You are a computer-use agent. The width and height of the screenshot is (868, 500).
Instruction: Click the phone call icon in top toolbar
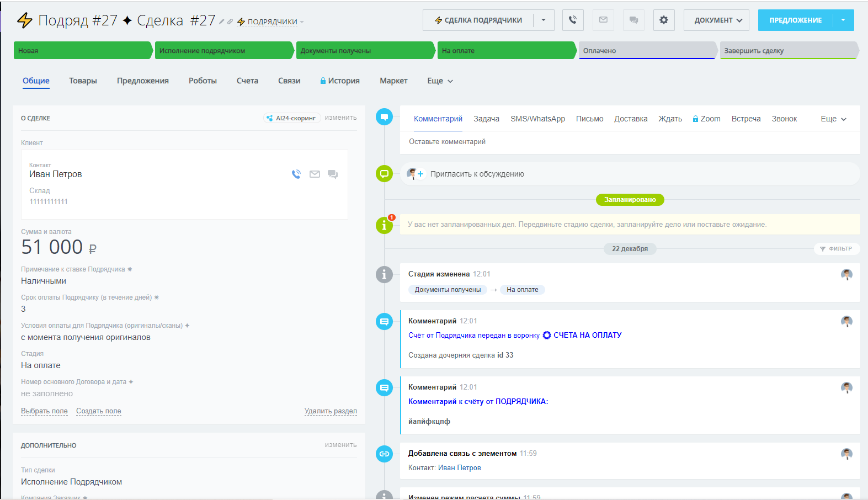click(573, 20)
